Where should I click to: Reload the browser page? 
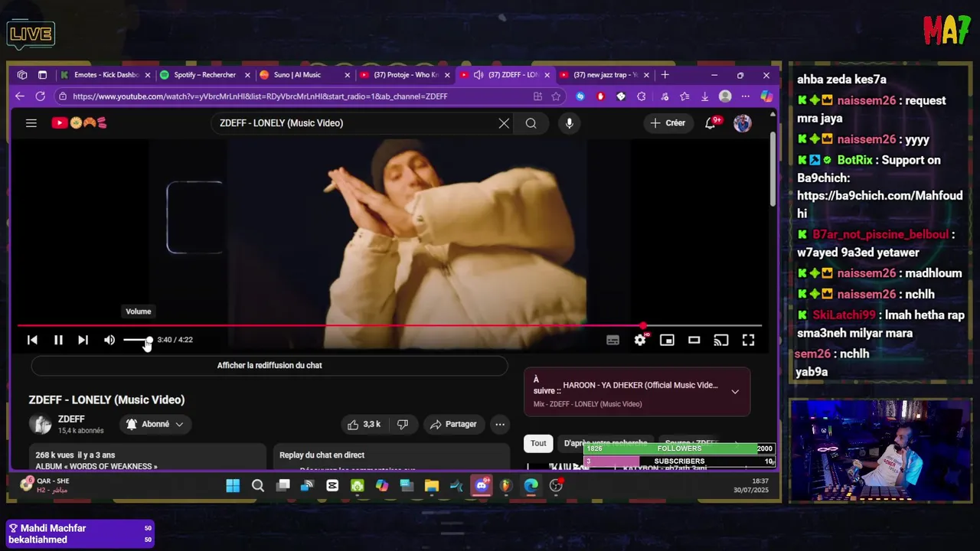click(40, 96)
